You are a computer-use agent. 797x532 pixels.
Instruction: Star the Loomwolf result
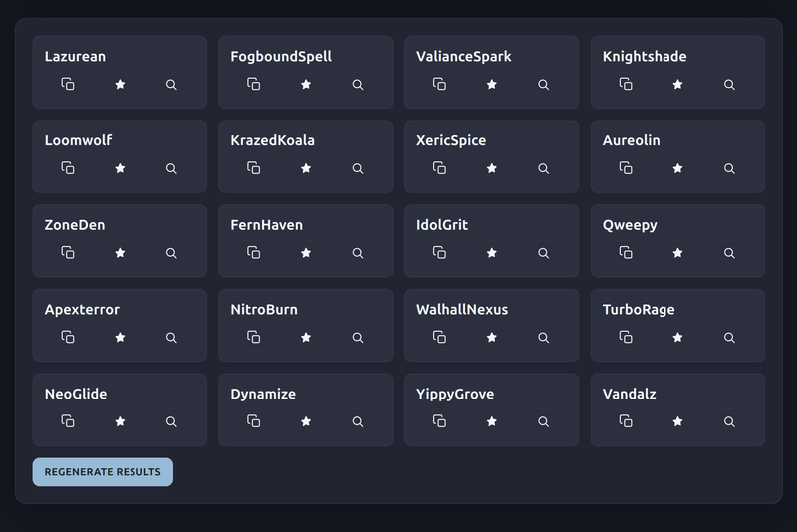tap(120, 168)
